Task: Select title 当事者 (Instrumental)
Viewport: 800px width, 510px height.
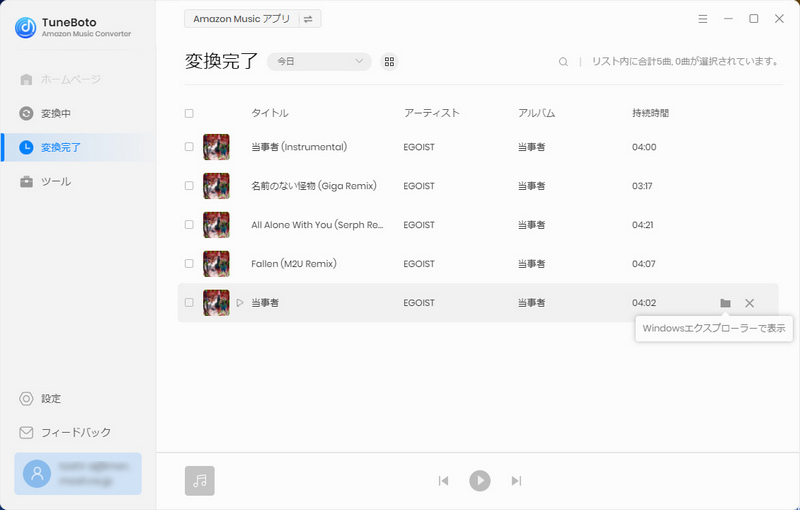Action: [x=299, y=147]
